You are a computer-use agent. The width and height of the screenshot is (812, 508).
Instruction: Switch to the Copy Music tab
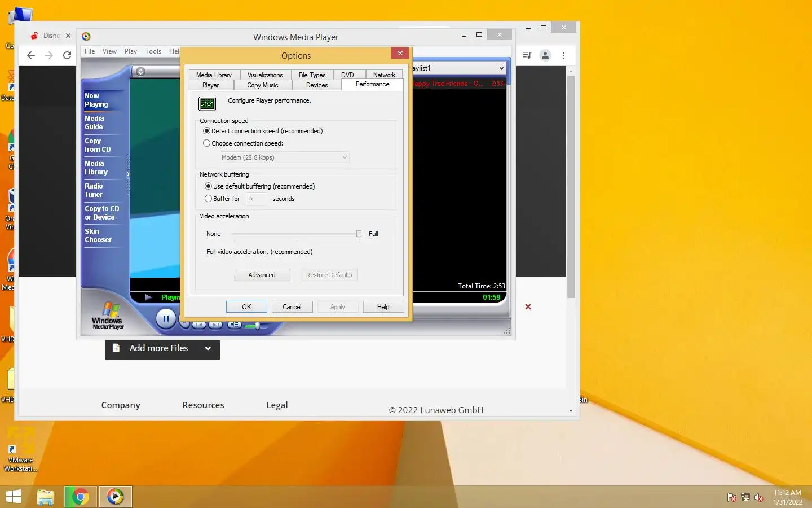click(263, 85)
